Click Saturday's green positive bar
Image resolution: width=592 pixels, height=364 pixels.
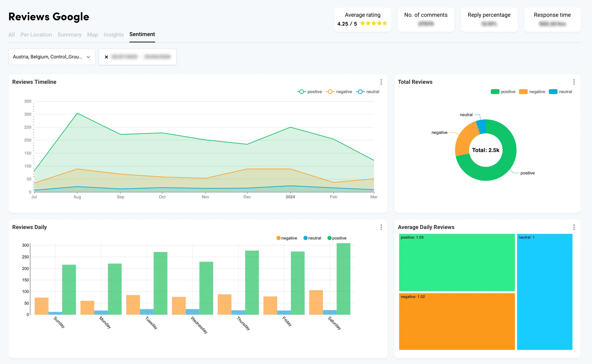click(344, 279)
